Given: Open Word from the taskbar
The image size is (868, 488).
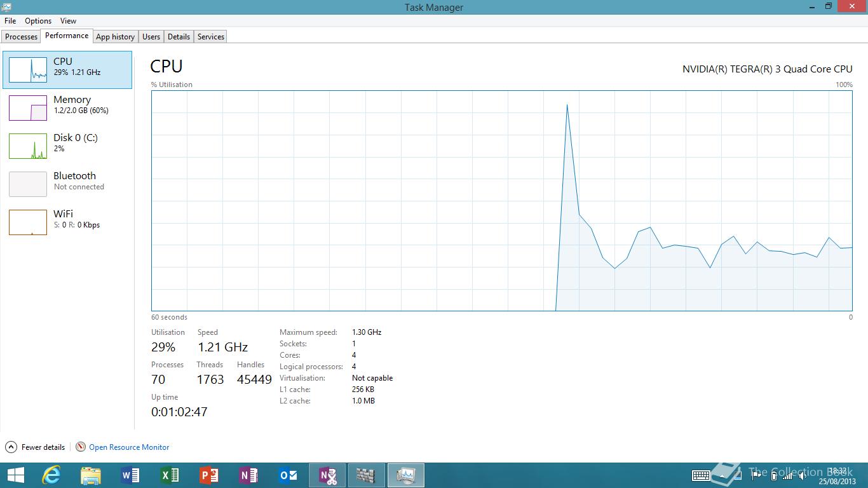Looking at the screenshot, I should coord(130,475).
